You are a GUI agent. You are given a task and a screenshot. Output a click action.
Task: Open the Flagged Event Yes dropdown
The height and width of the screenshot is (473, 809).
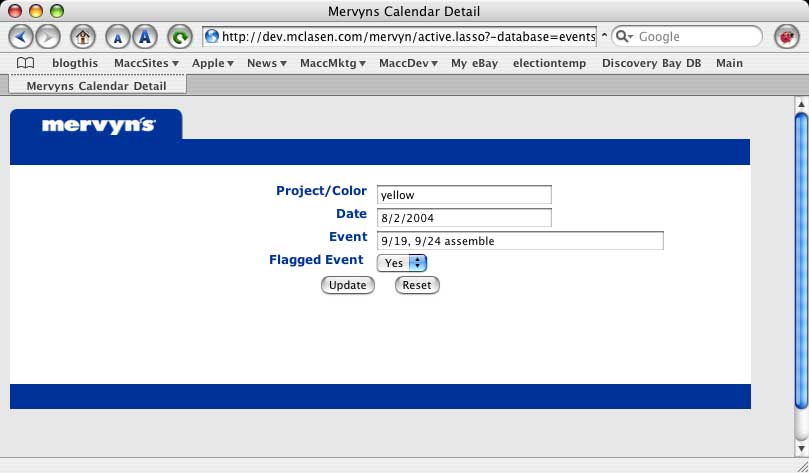click(x=402, y=263)
